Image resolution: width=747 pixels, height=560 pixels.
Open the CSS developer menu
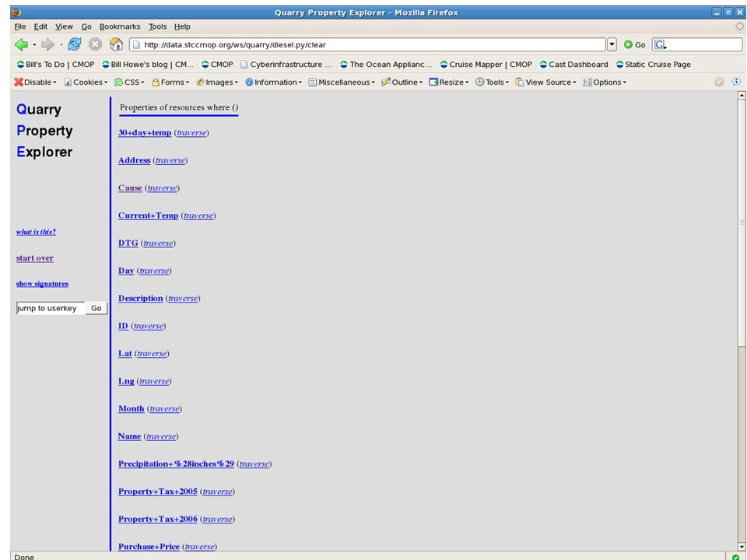click(129, 82)
